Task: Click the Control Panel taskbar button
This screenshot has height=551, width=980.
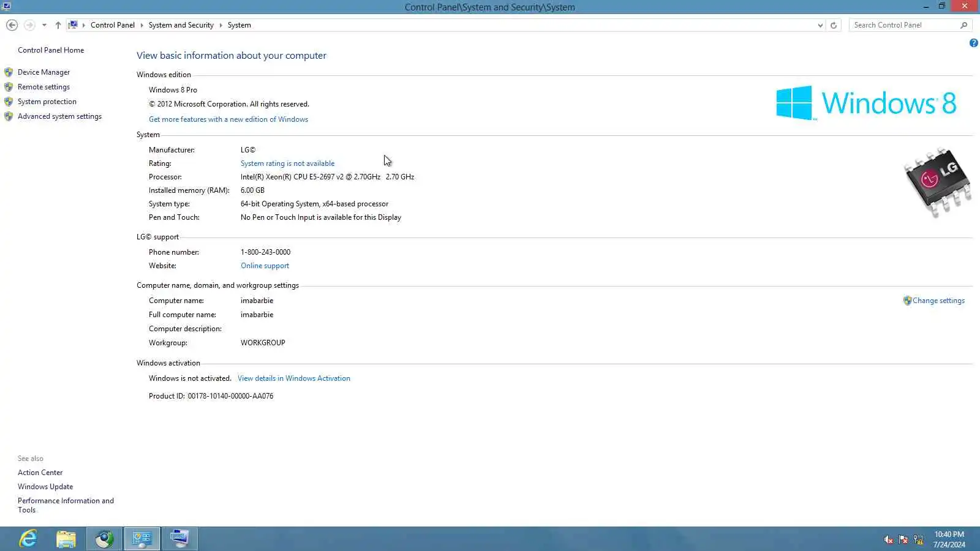Action: (142, 539)
